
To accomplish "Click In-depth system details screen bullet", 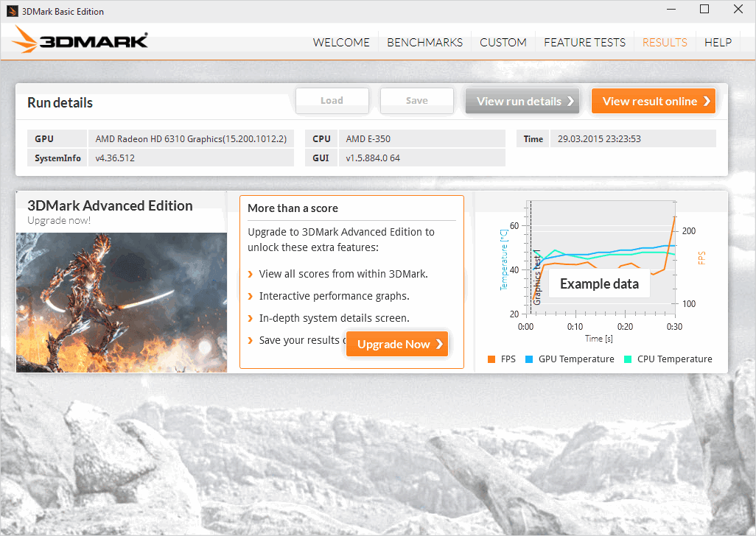I will (x=334, y=318).
